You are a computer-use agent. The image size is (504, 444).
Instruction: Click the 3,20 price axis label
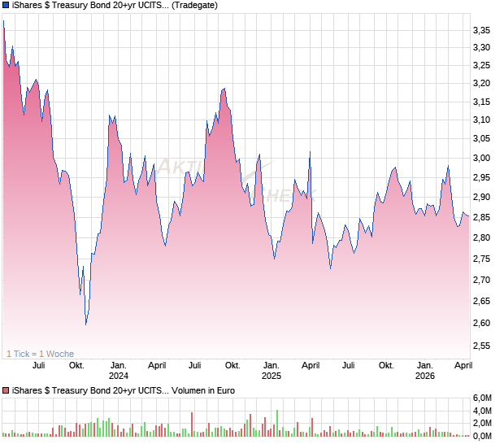482,83
